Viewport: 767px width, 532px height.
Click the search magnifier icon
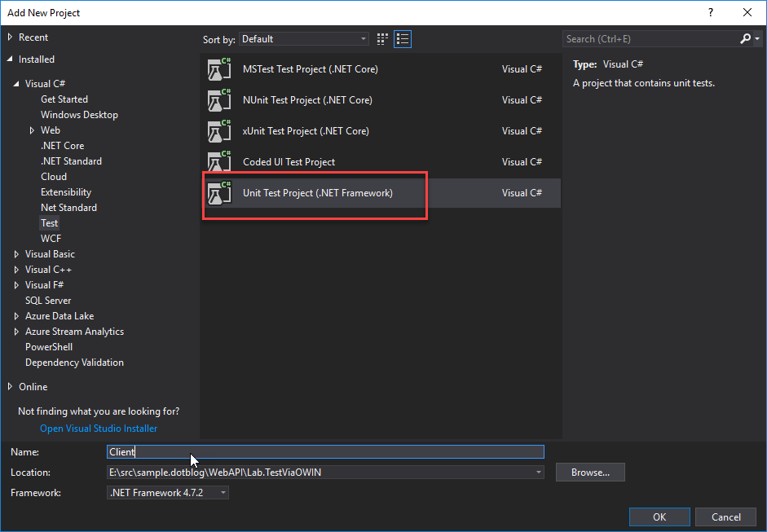click(746, 38)
